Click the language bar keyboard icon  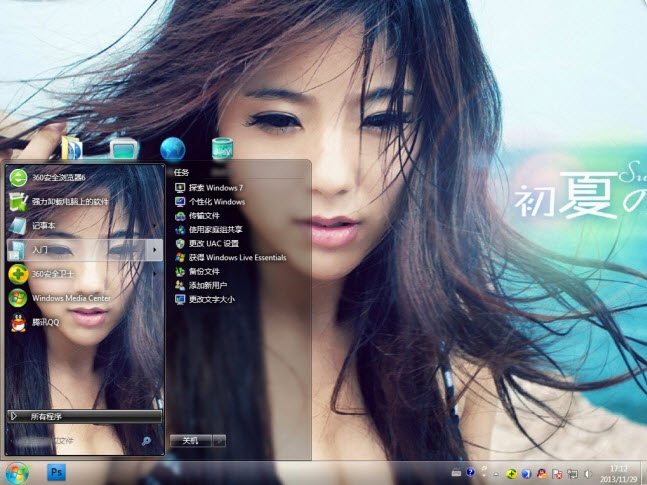[x=456, y=472]
